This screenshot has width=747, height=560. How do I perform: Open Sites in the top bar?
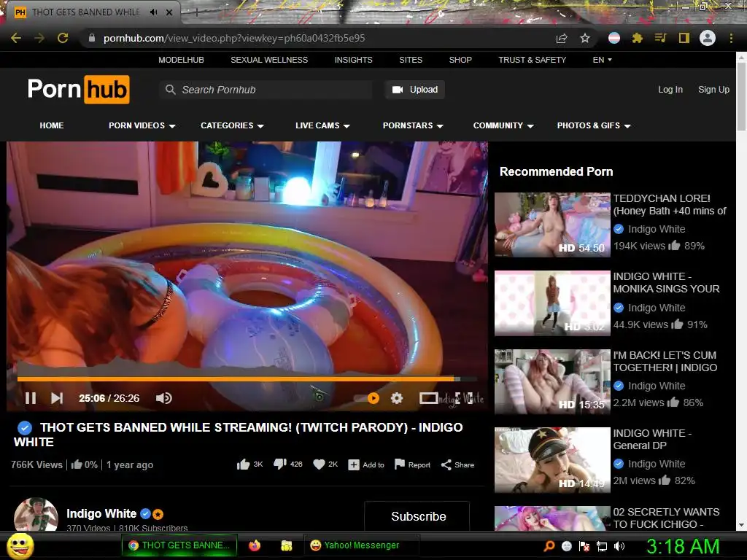pyautogui.click(x=411, y=60)
